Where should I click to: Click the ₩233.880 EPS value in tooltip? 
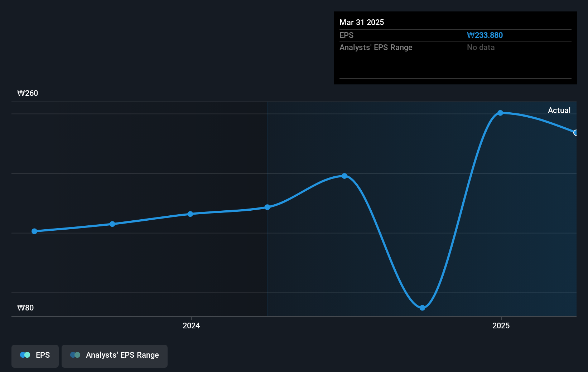(485, 35)
